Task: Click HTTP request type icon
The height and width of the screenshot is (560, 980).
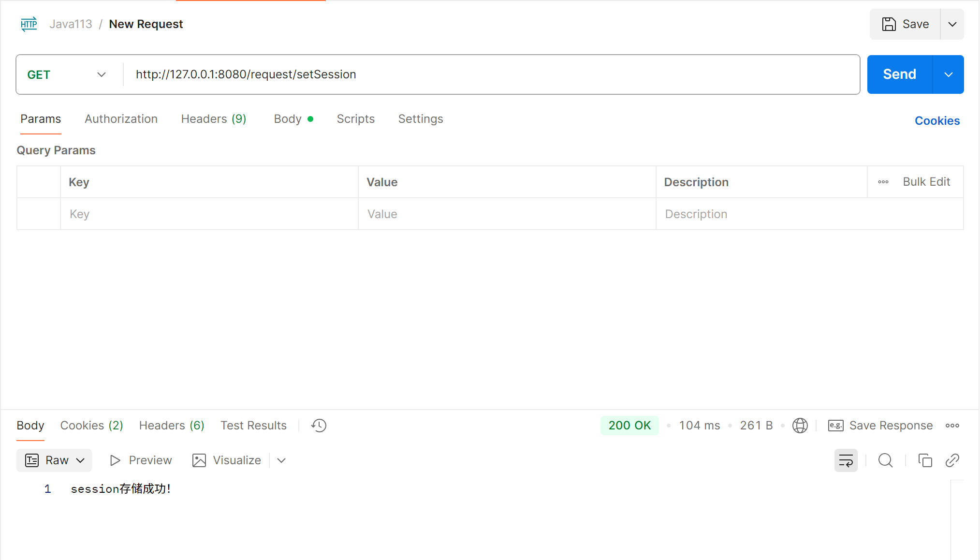Action: 29,24
